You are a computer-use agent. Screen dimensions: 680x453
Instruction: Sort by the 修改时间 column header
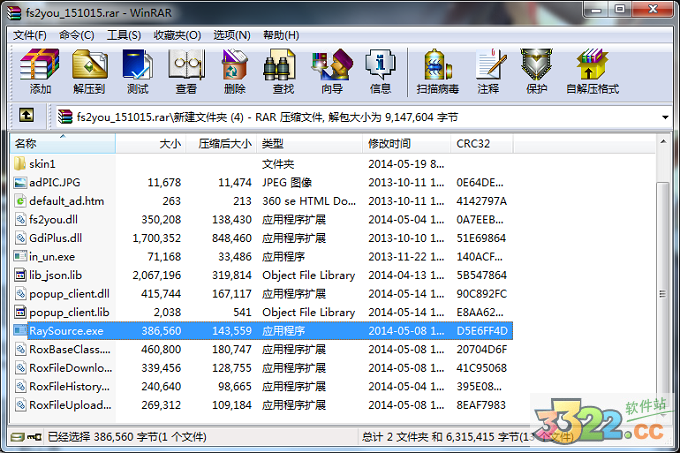pyautogui.click(x=406, y=143)
